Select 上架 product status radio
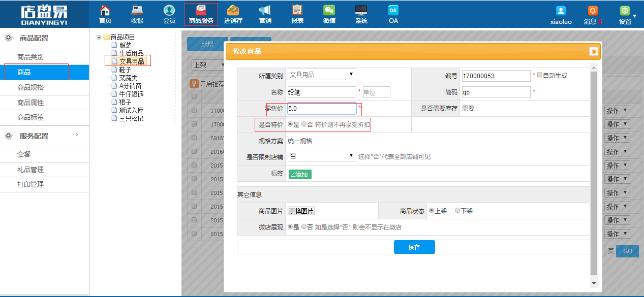Viewport: 644px width, 297px height. tap(432, 211)
